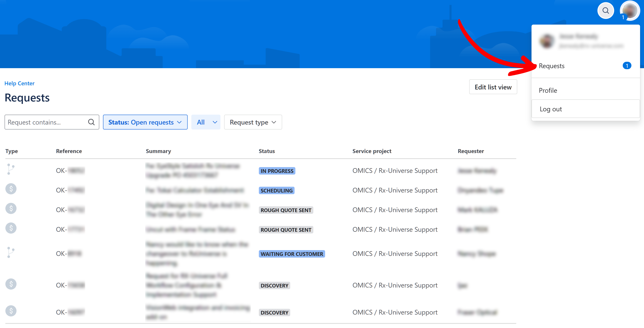Expand the Status: Open requests dropdown
The width and height of the screenshot is (644, 328).
pos(145,122)
